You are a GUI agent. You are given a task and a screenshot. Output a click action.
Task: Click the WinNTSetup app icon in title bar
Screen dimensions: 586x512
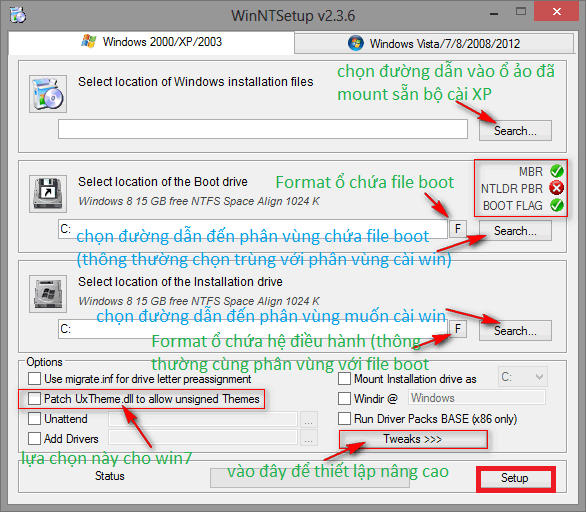coord(18,15)
